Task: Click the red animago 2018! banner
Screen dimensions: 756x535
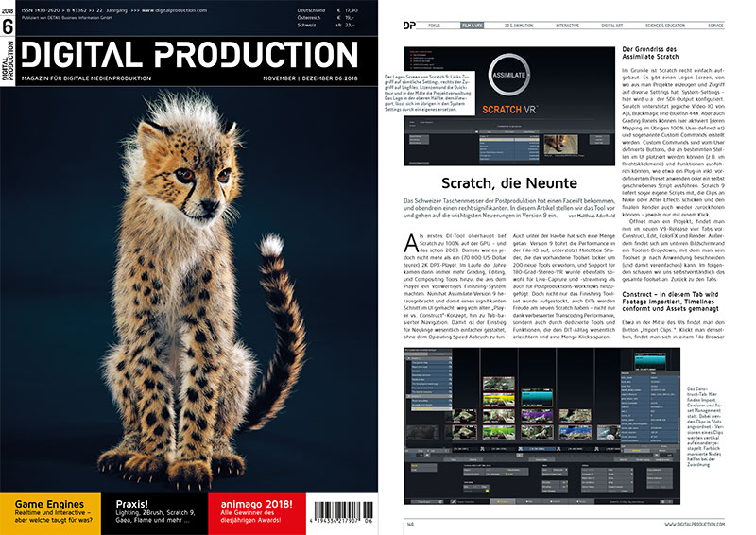Action: [x=256, y=513]
